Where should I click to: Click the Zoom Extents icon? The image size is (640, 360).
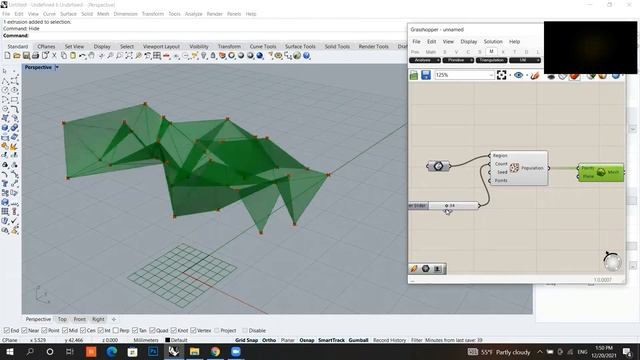[x=129, y=56]
